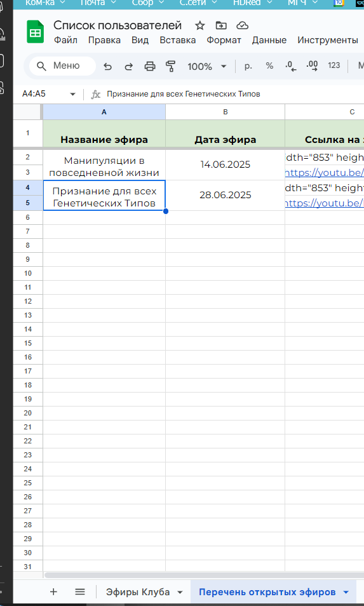Viewport: 364px width, 606px height.
Task: Decrease decimal places
Action: click(x=290, y=66)
